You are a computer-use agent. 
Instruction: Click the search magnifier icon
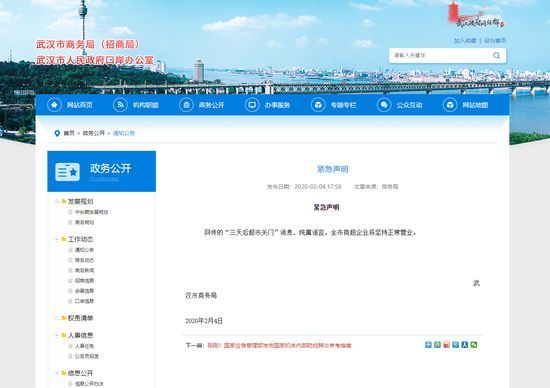496,55
